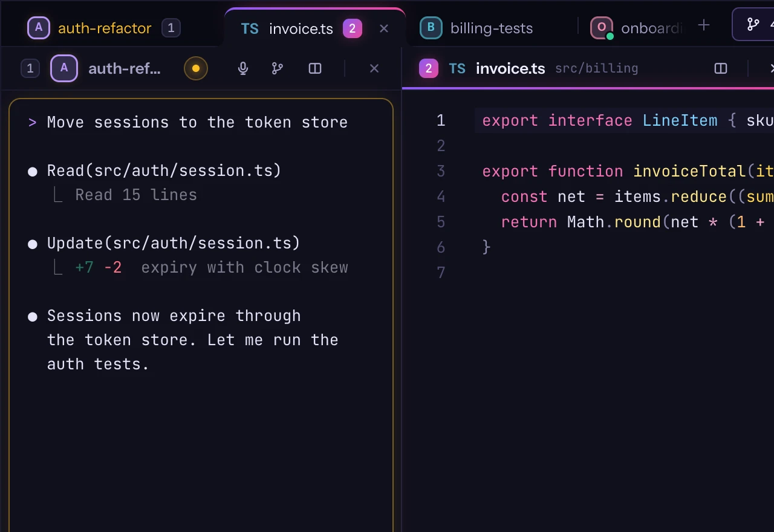Click line number 7 in the editor gutter
Image resolution: width=774 pixels, height=532 pixels.
coord(441,273)
